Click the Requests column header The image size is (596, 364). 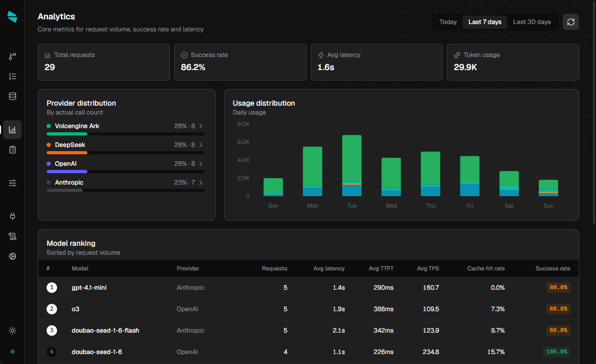pyautogui.click(x=274, y=269)
